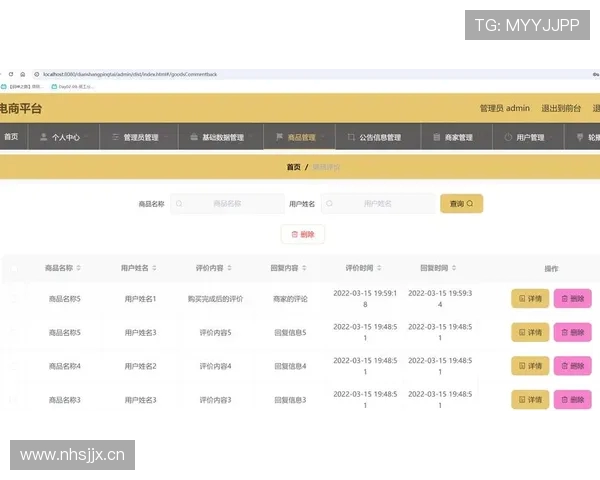The image size is (600, 480).
Task: Open the 首页 navigation item
Action: tap(11, 137)
